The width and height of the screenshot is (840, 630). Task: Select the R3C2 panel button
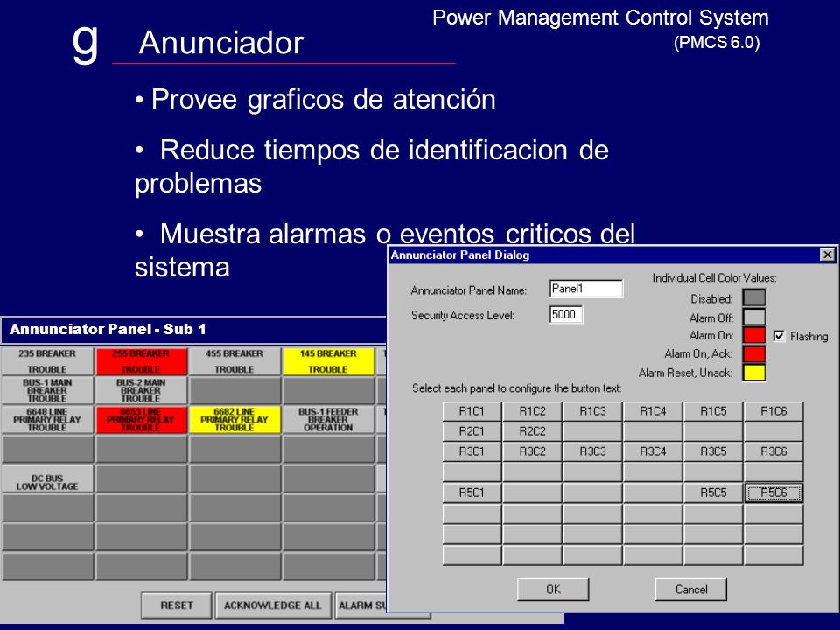pos(533,451)
